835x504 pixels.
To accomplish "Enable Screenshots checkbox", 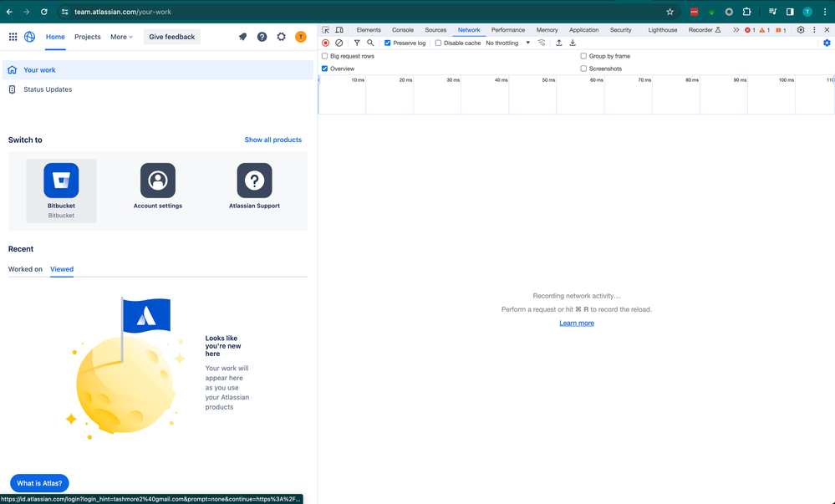I will pyautogui.click(x=583, y=69).
